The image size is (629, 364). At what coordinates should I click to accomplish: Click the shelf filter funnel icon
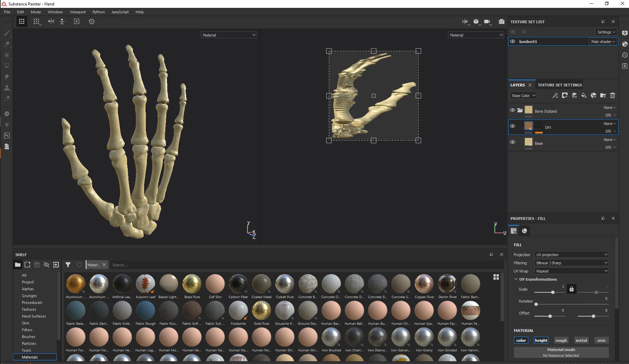point(68,265)
